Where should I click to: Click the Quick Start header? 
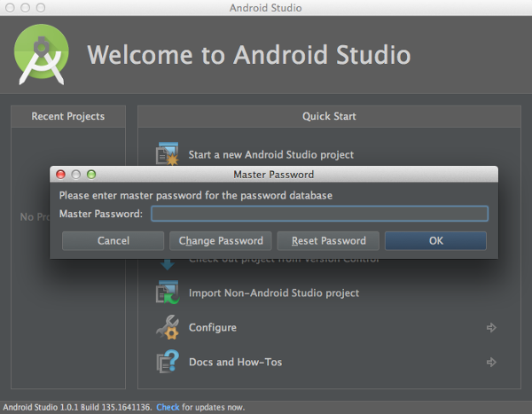coord(329,116)
